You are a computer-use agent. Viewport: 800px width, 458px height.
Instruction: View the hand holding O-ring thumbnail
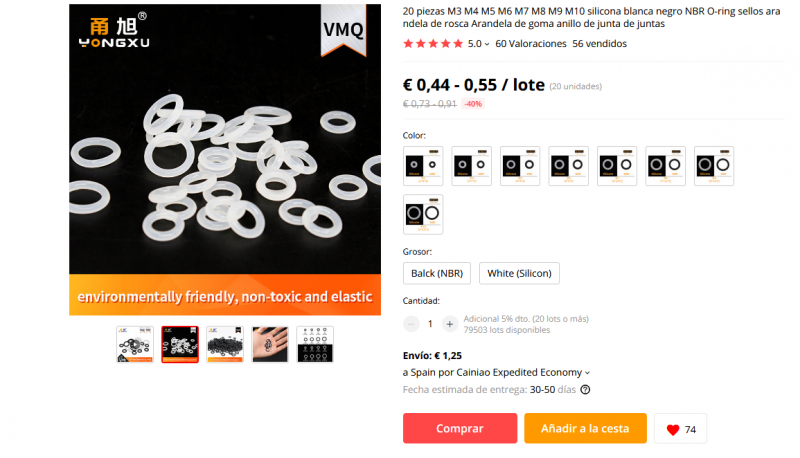[270, 345]
